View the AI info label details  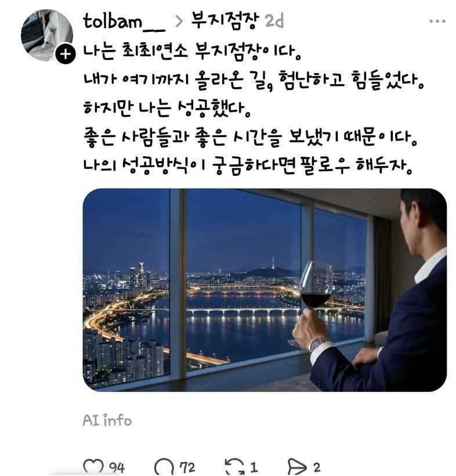(x=107, y=420)
